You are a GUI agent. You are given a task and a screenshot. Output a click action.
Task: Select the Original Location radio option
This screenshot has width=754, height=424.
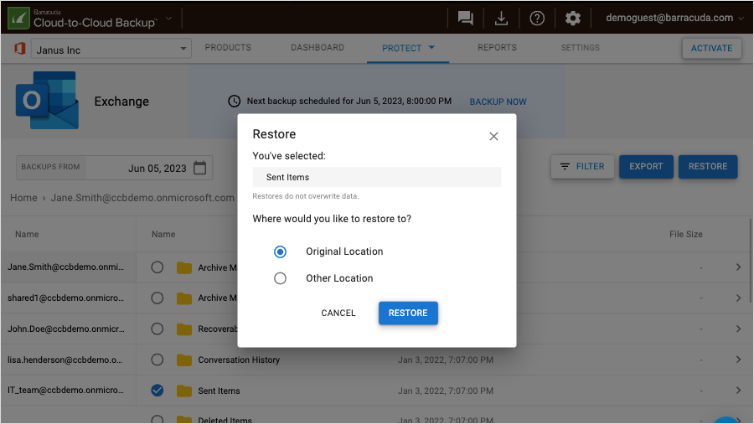point(280,252)
